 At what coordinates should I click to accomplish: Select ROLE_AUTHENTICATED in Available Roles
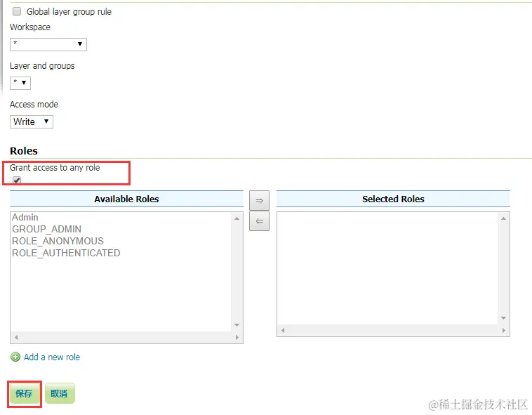[x=66, y=253]
